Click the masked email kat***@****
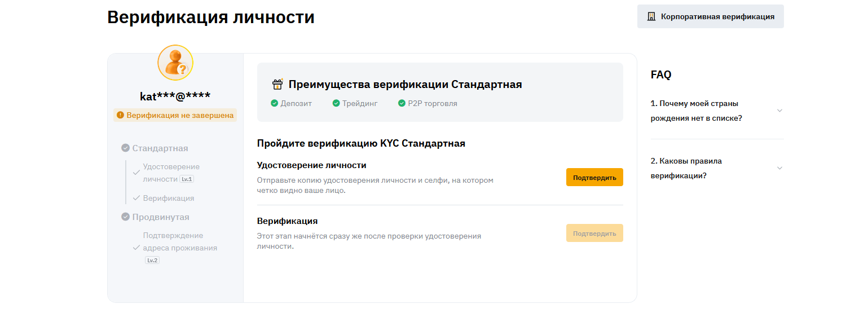Viewport: 868px width, 317px height. [175, 96]
